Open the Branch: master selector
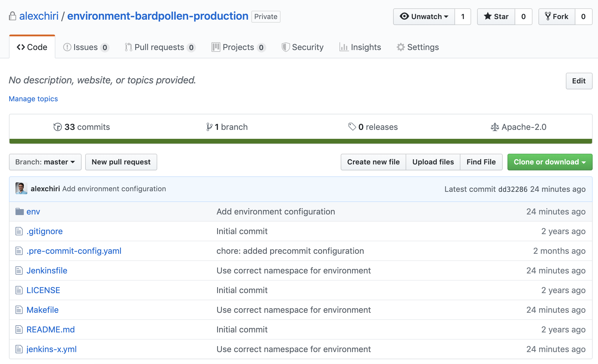 click(45, 162)
